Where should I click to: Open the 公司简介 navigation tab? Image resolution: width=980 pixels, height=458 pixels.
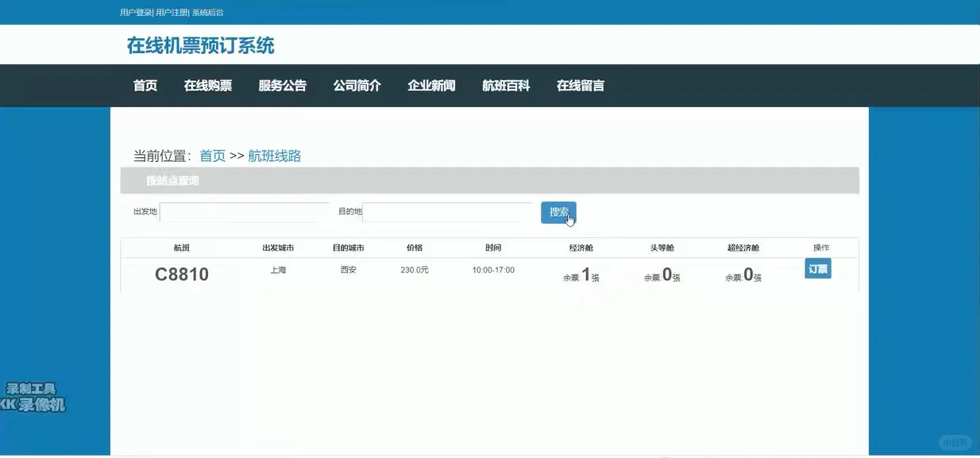click(357, 85)
